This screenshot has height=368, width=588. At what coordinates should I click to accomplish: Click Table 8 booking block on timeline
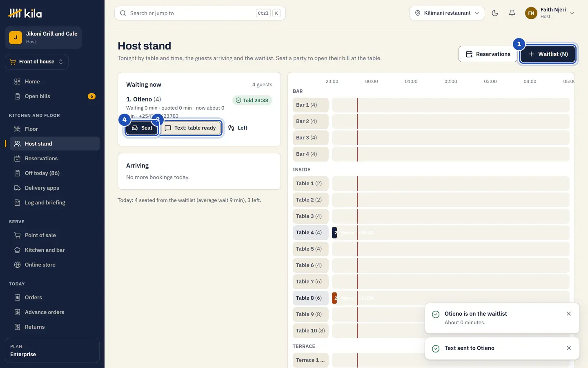[x=334, y=298]
